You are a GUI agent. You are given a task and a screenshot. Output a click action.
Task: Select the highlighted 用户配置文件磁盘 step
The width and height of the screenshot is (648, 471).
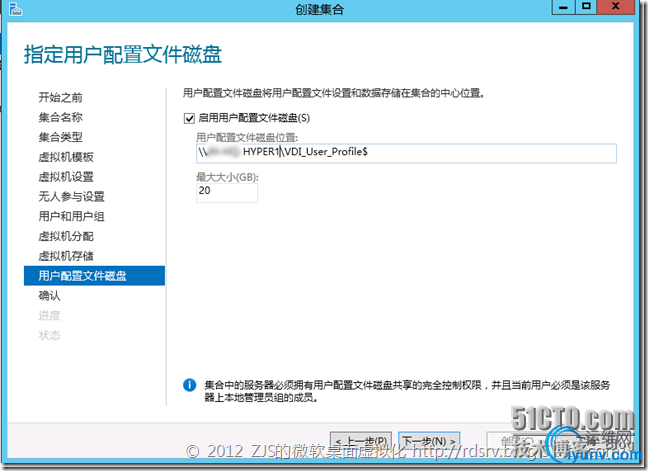pos(94,276)
